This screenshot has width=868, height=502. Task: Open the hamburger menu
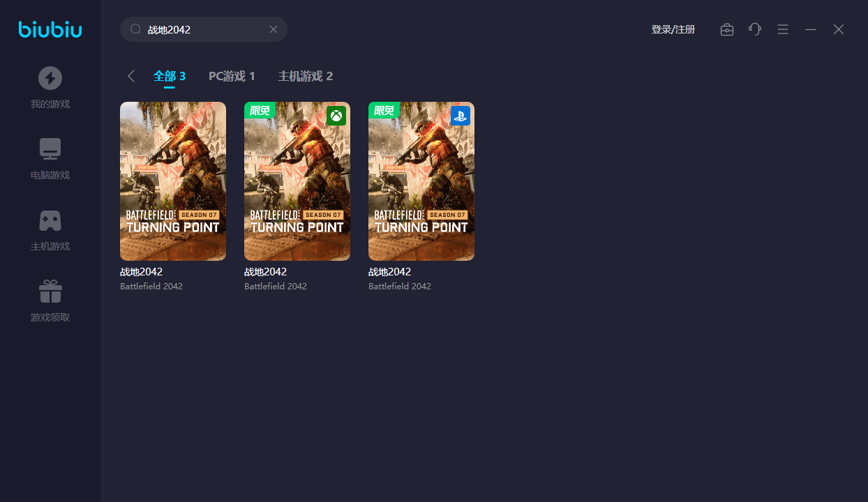(783, 29)
